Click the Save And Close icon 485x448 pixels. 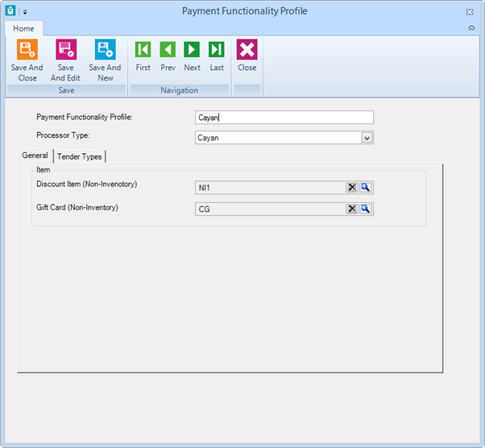[x=27, y=49]
